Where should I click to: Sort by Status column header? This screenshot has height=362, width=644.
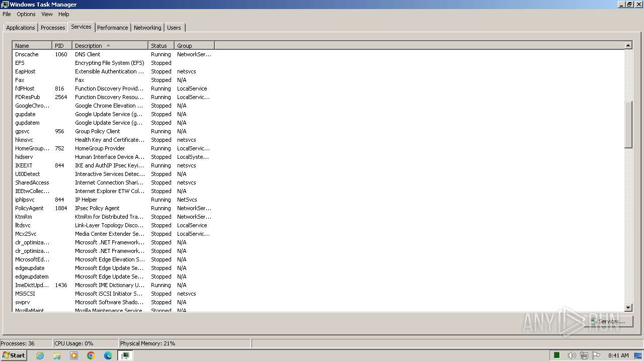coord(161,46)
